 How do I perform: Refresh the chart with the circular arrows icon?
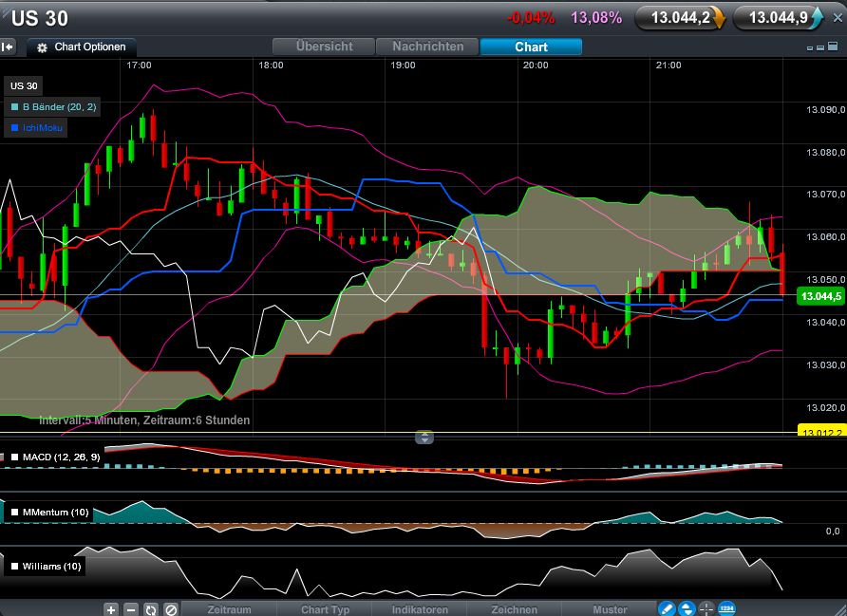(x=151, y=609)
